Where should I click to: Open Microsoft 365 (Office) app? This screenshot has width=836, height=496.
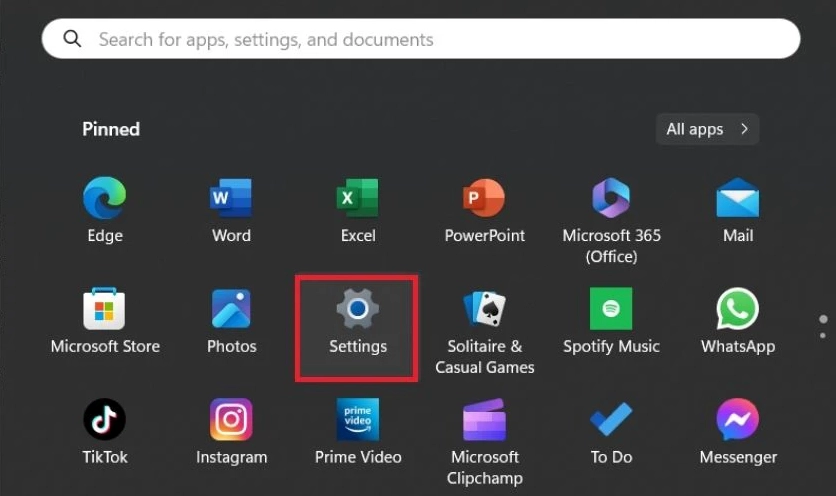[611, 199]
